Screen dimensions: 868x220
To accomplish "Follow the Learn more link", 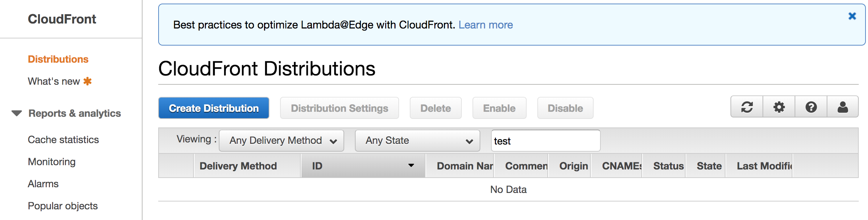I will pyautogui.click(x=486, y=25).
